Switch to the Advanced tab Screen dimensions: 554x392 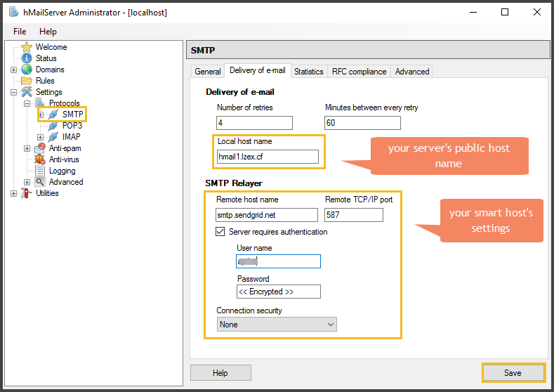(x=412, y=72)
